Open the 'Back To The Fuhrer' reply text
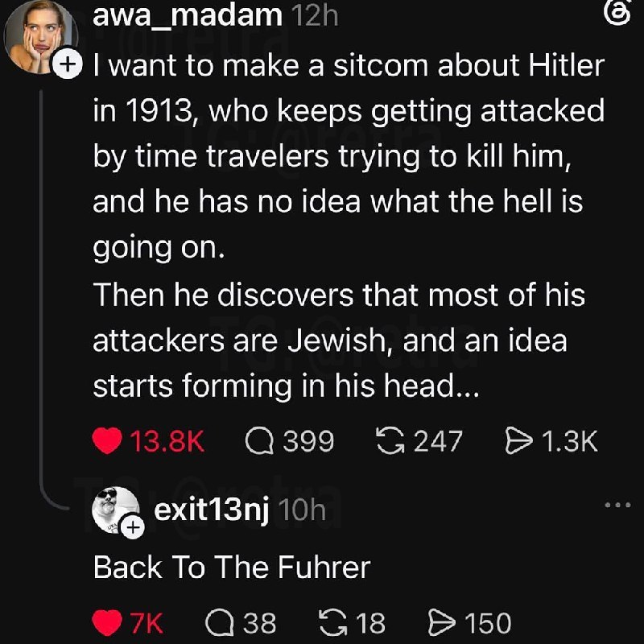Screen dimensions: 644x644 coord(232,568)
